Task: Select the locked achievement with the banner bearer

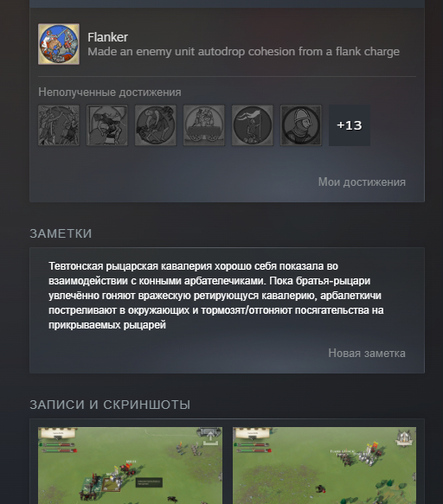Action: (x=253, y=125)
